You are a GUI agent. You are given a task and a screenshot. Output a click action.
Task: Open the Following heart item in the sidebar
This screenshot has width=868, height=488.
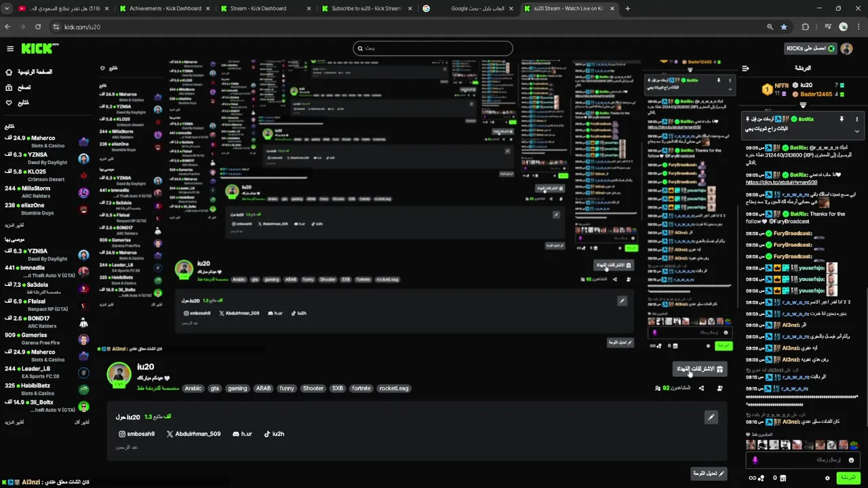click(17, 102)
